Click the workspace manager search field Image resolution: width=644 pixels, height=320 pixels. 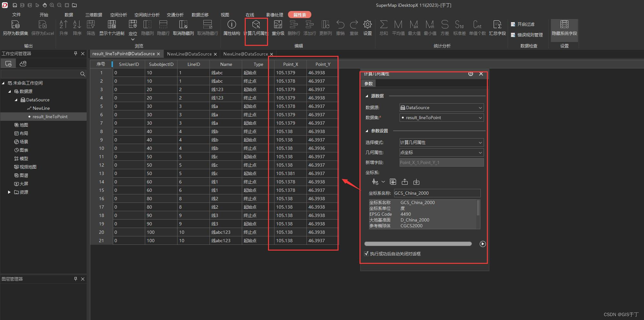(x=41, y=74)
